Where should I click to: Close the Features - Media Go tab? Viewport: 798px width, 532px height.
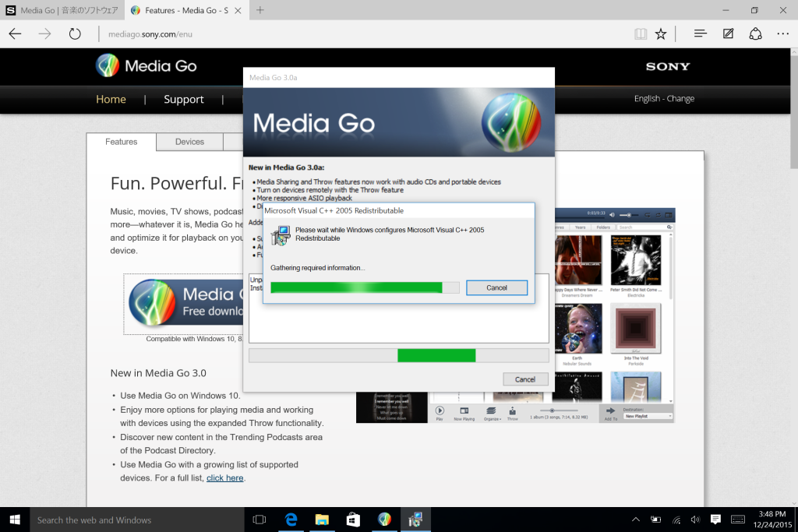click(238, 11)
